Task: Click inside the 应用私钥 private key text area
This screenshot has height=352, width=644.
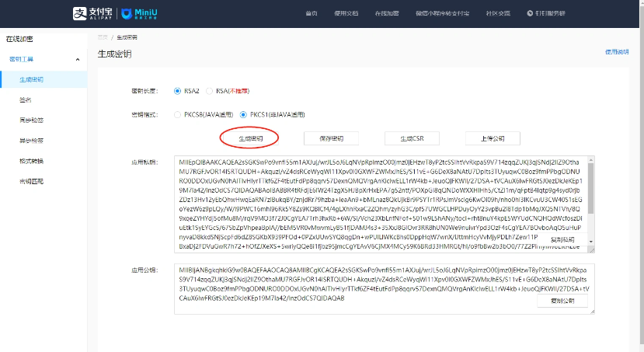Action: tap(384, 204)
